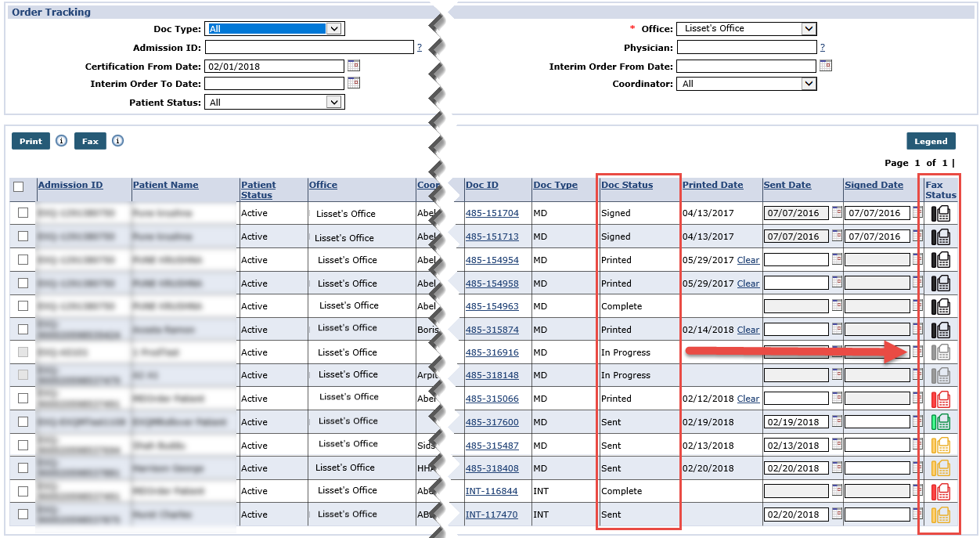Open calendar for Certification From Date
The height and width of the screenshot is (538, 980).
click(x=353, y=66)
